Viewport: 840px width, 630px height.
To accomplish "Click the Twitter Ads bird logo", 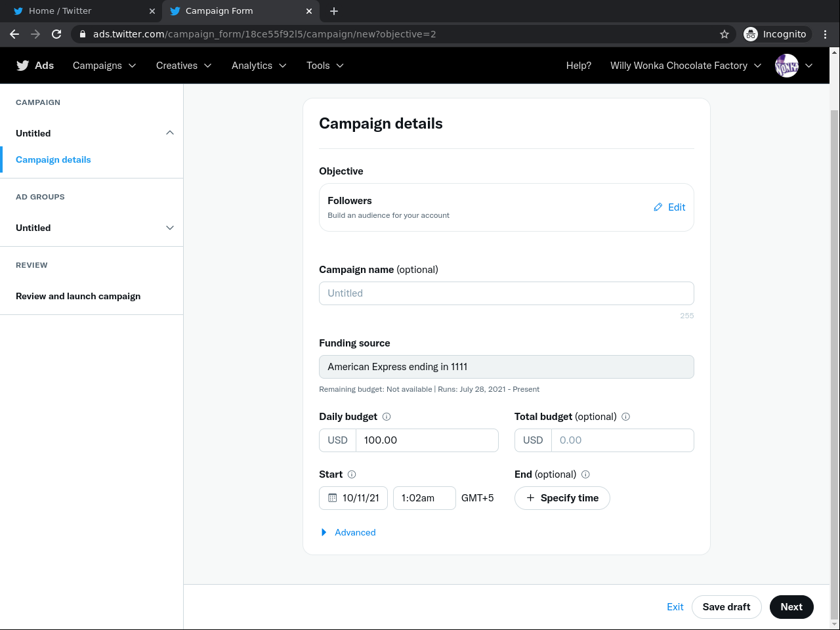I will point(23,66).
